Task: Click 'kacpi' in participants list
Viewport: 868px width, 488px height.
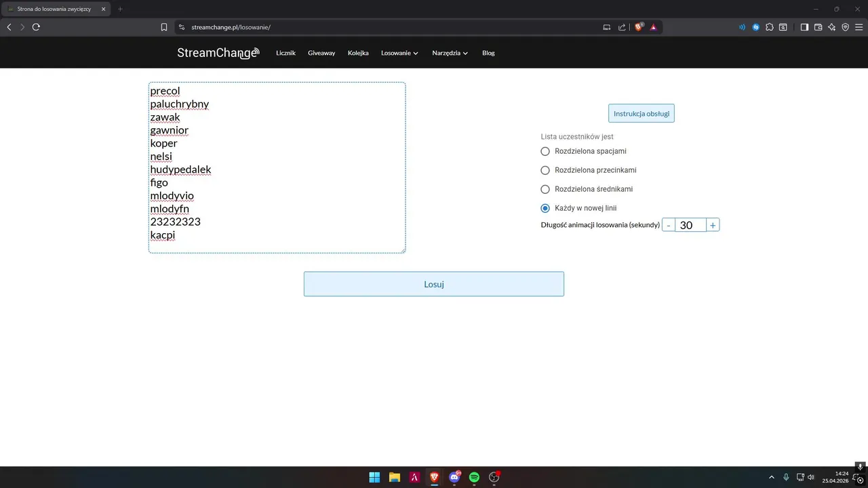Action: (163, 235)
